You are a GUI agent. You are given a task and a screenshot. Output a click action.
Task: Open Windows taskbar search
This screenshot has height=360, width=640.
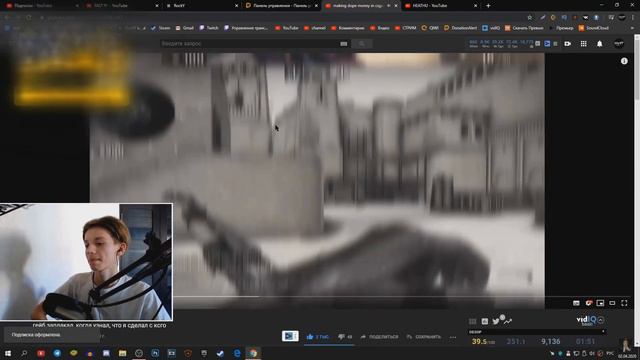(x=24, y=353)
